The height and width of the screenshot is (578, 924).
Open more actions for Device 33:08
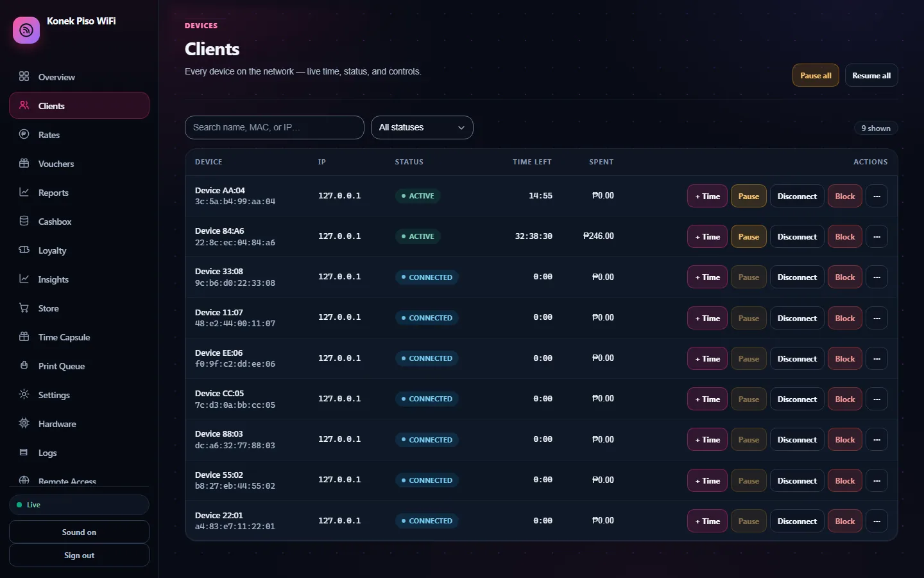click(877, 277)
